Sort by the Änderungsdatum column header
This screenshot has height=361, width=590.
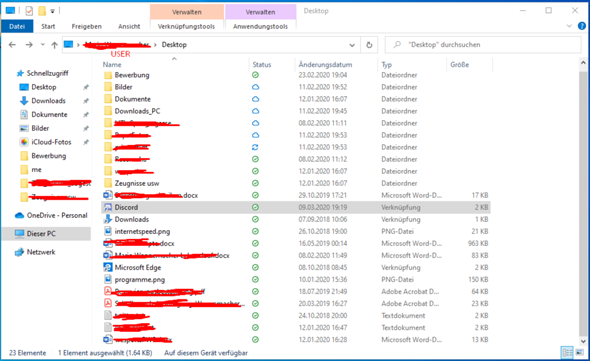click(325, 65)
